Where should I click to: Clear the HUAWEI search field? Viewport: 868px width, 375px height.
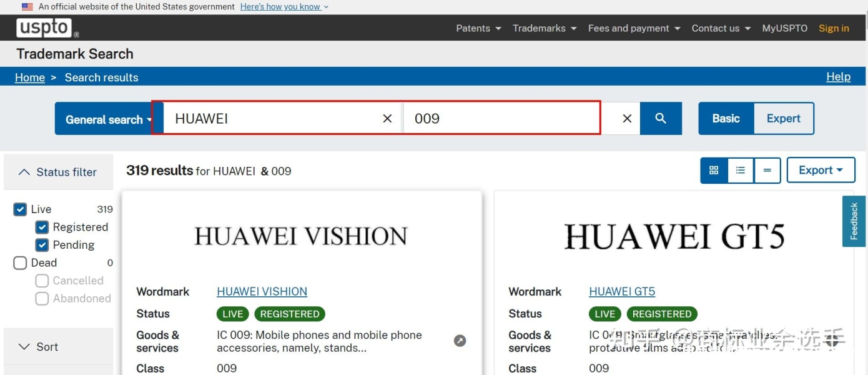tap(387, 118)
